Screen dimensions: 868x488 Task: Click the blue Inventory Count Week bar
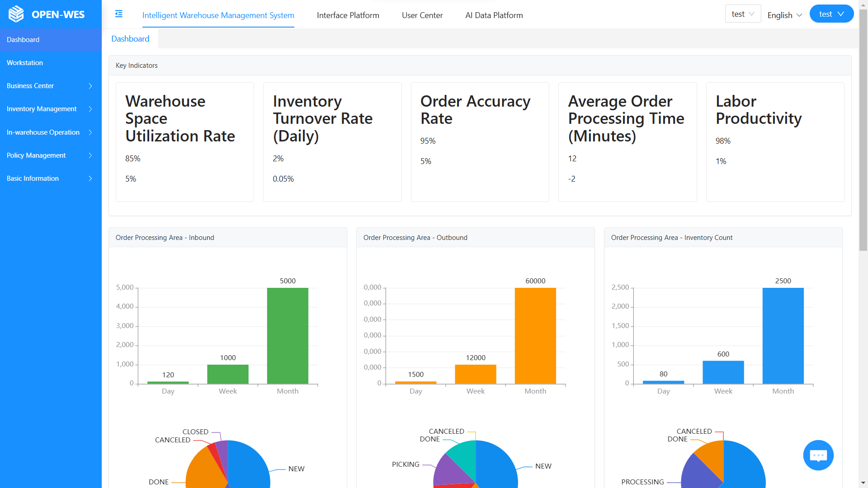[x=723, y=372]
